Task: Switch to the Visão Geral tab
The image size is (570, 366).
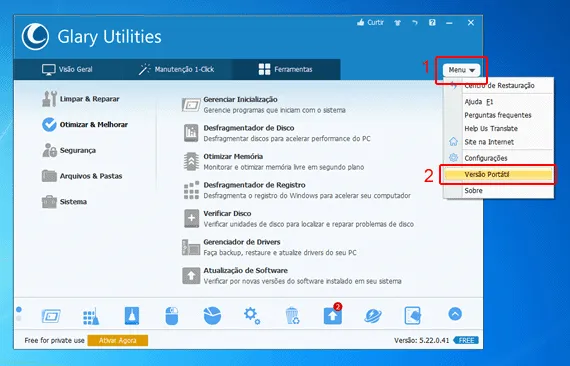Action: tap(67, 69)
